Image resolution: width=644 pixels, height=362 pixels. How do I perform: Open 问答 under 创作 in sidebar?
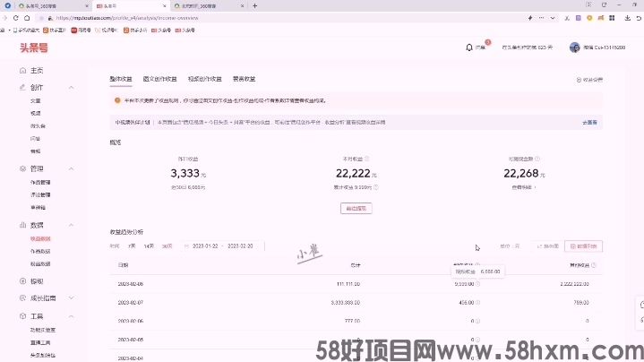click(x=36, y=139)
